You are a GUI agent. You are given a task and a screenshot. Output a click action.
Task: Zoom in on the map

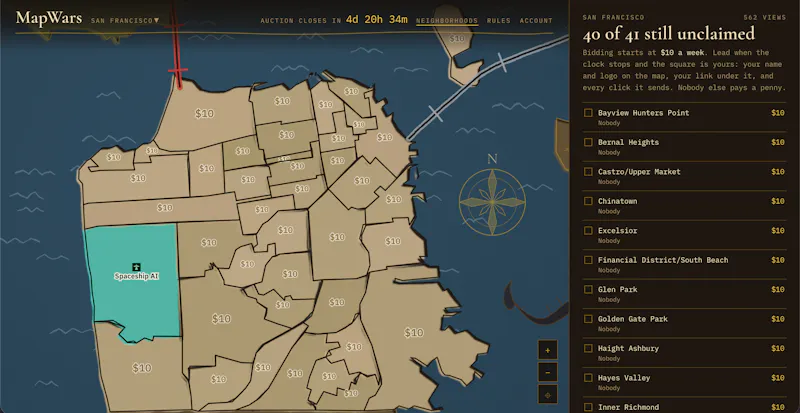click(x=547, y=350)
